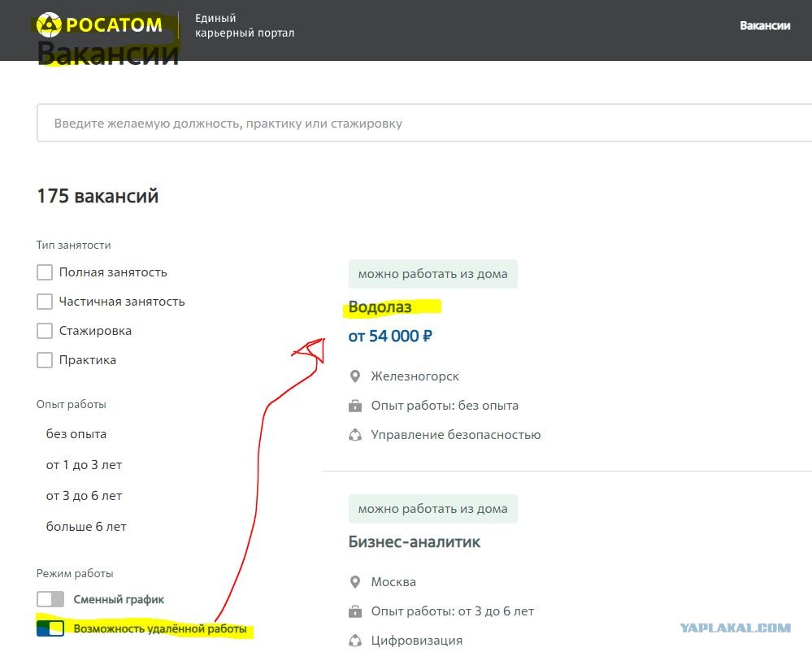Open the Водолаз vacancy
This screenshot has height=652, width=812.
(380, 307)
